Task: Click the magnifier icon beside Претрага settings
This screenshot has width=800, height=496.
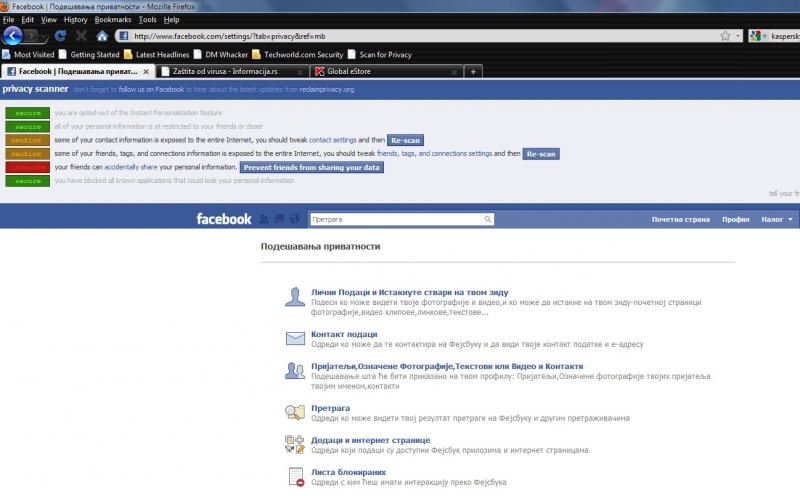Action: tap(295, 412)
